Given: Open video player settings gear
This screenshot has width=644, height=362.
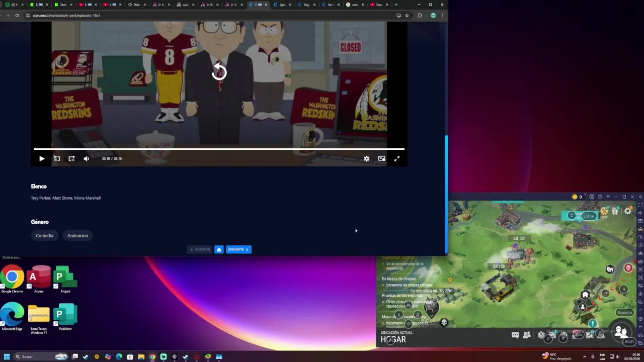Looking at the screenshot, I should pyautogui.click(x=367, y=158).
